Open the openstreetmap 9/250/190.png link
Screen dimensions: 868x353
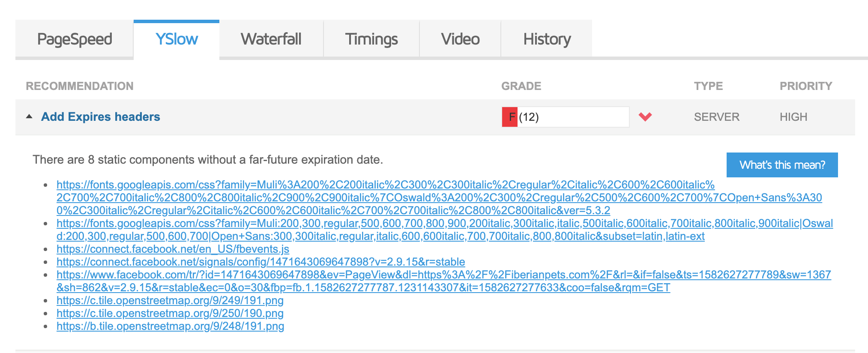170,313
